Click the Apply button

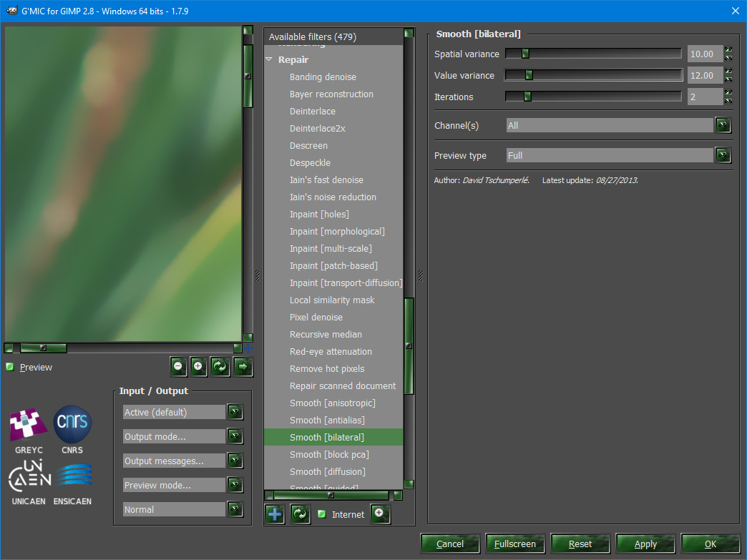(645, 544)
